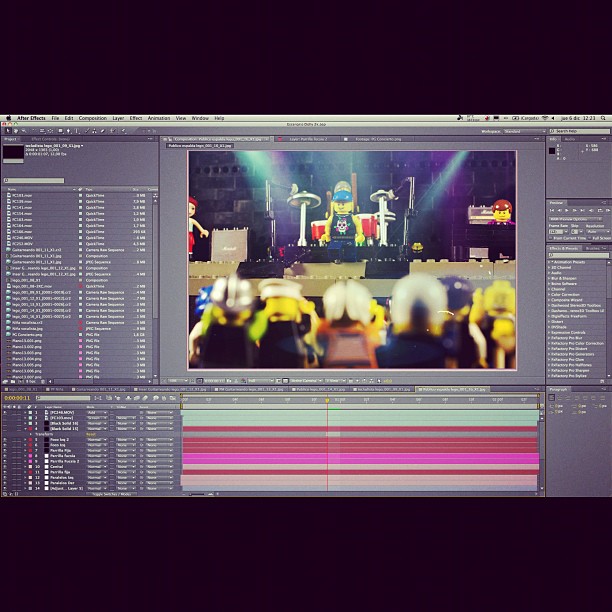This screenshot has width=612, height=612.
Task: Click the timeline composition mini-flowchart icon
Action: point(98,398)
